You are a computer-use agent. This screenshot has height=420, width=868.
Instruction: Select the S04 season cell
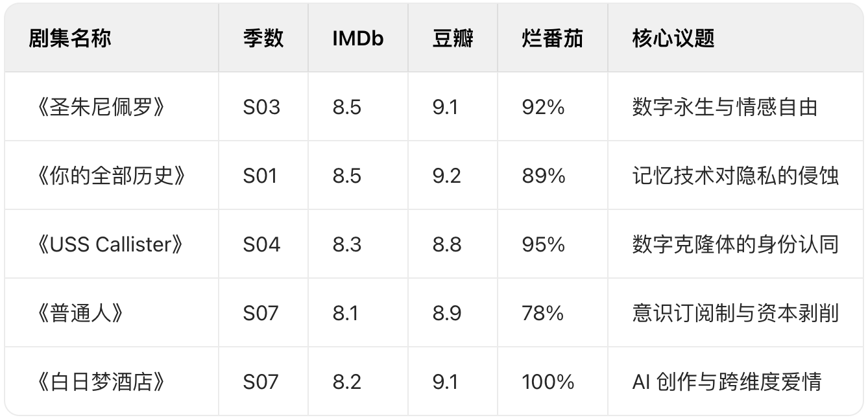click(261, 244)
